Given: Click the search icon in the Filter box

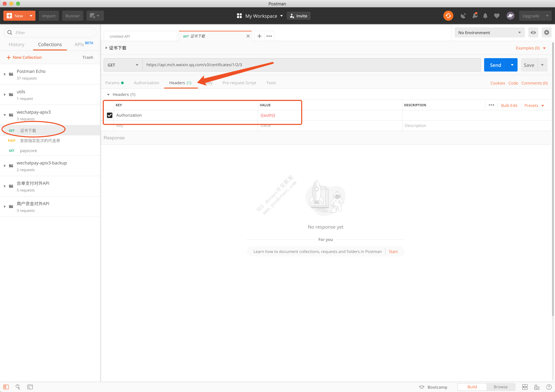Looking at the screenshot, I should pyautogui.click(x=10, y=33).
